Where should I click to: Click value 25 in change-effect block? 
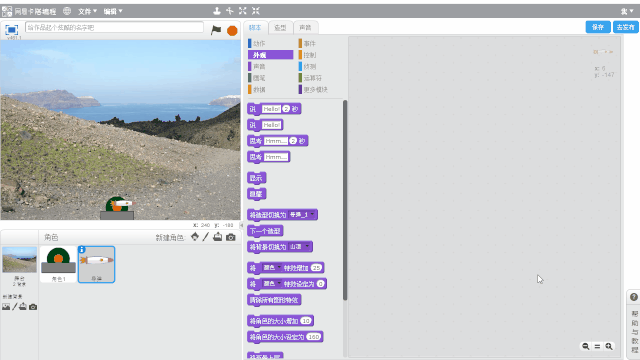click(x=316, y=268)
